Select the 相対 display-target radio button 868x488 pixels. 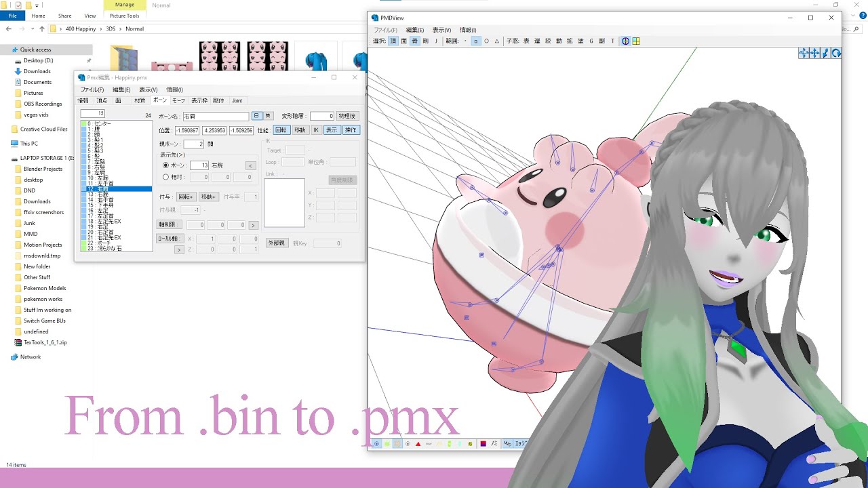pos(166,177)
